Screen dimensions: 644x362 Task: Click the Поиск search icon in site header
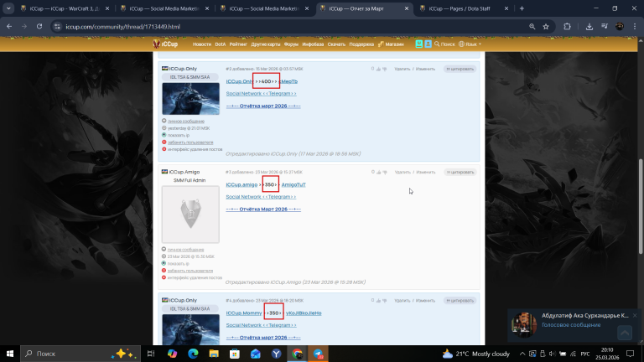(x=444, y=44)
